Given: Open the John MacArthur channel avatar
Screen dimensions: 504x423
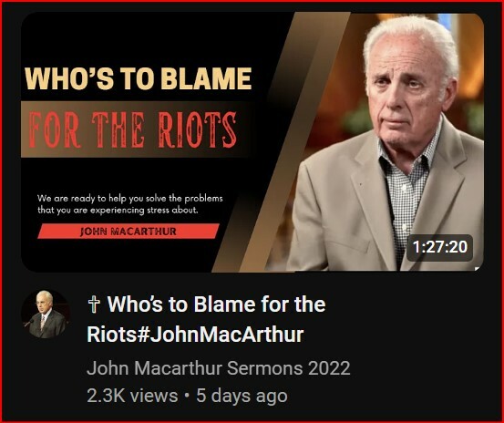Looking at the screenshot, I should coord(46,314).
